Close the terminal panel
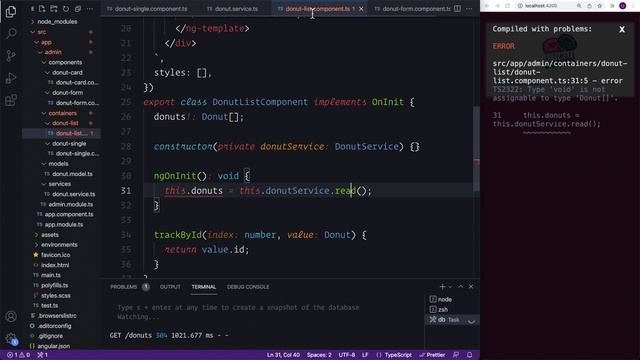Image resolution: width=640 pixels, height=360 pixels. coord(471,287)
